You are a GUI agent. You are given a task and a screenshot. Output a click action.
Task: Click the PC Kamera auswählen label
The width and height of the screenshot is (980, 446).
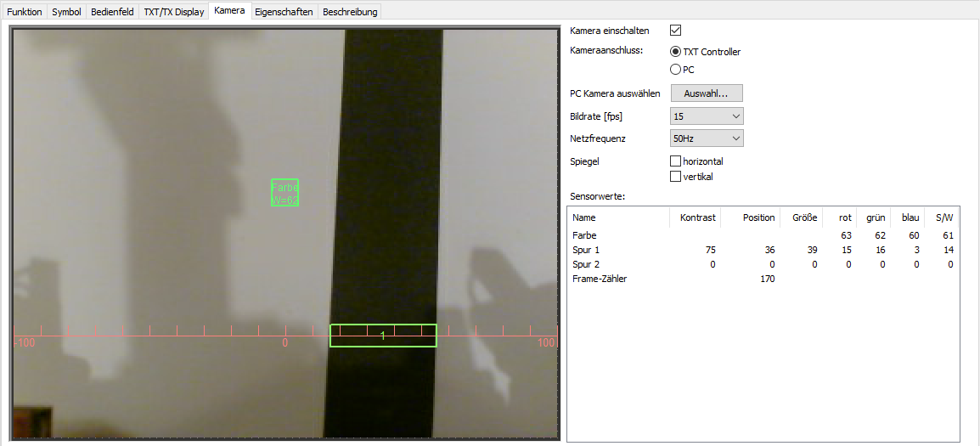click(615, 93)
